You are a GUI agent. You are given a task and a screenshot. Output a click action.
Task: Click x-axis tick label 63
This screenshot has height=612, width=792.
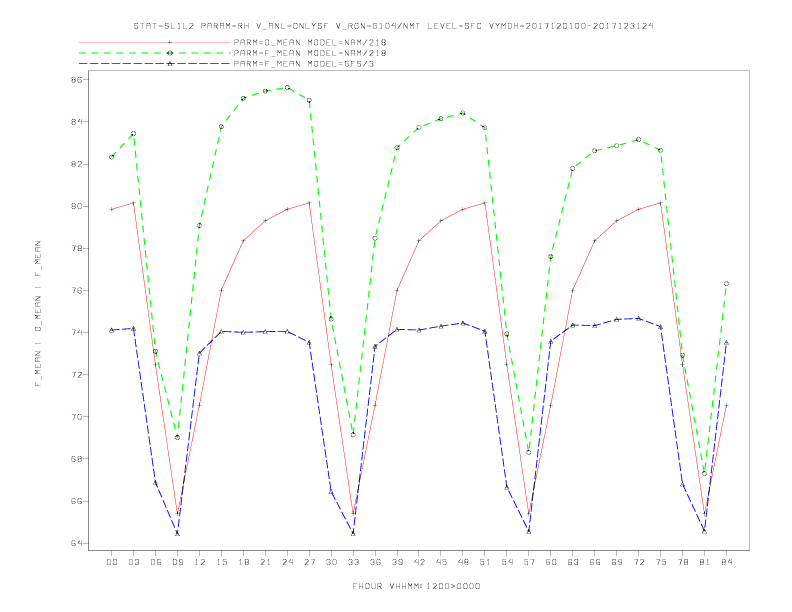click(573, 562)
